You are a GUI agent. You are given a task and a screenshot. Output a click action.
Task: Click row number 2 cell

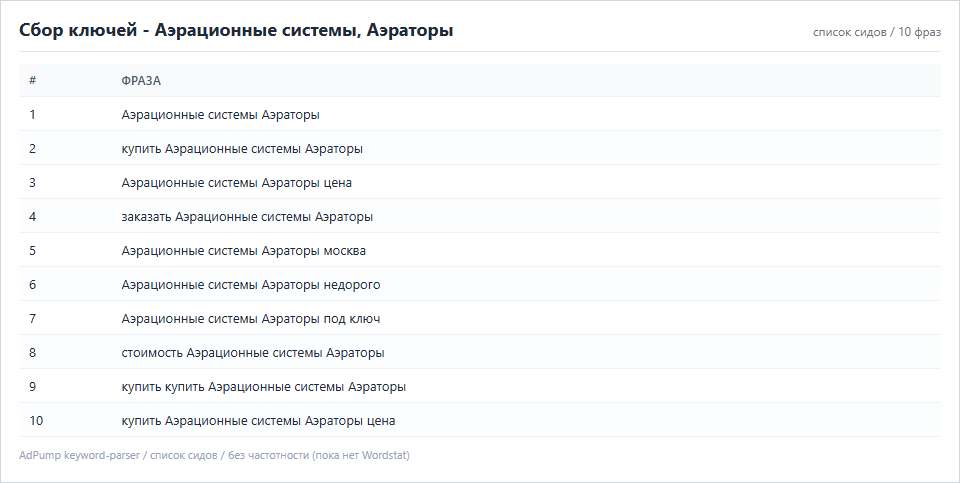32,149
